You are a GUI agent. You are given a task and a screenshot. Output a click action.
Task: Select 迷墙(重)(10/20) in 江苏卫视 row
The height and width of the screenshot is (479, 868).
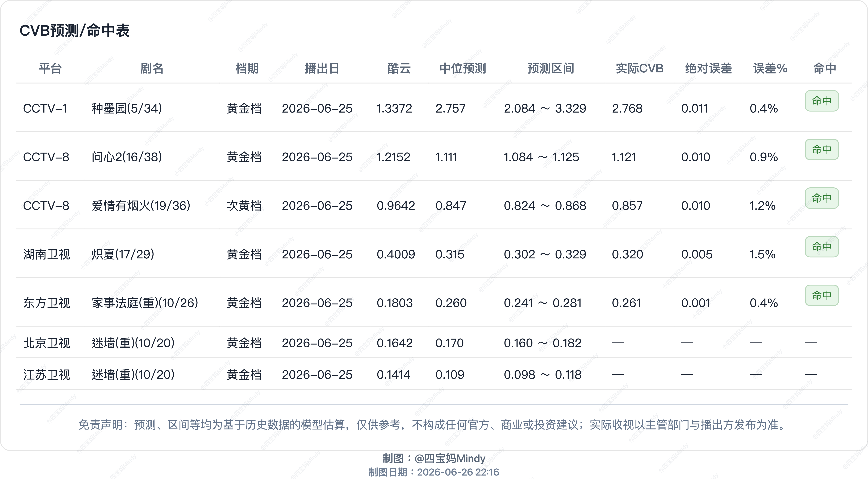click(x=133, y=374)
